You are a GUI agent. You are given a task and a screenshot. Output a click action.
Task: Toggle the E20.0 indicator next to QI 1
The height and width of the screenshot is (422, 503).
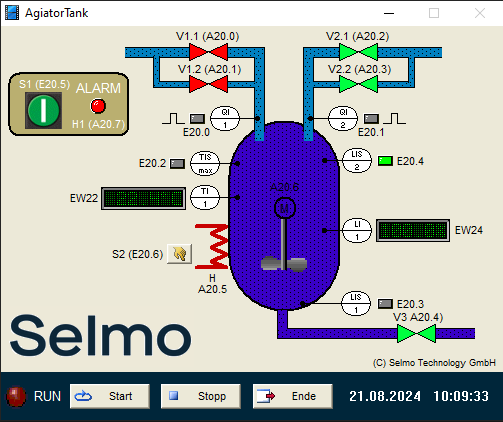(197, 119)
